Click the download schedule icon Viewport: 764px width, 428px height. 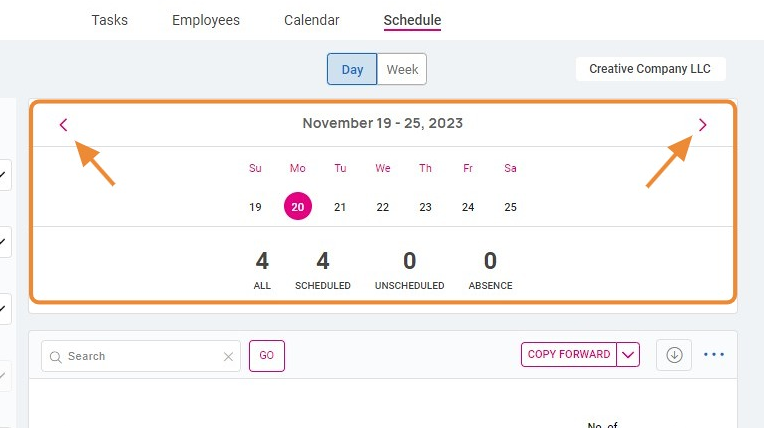click(x=674, y=355)
